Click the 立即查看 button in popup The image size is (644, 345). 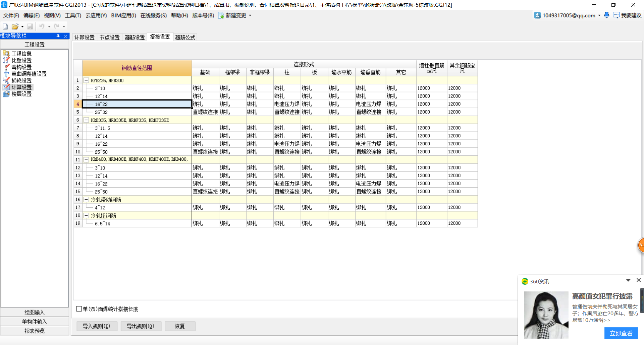point(621,333)
